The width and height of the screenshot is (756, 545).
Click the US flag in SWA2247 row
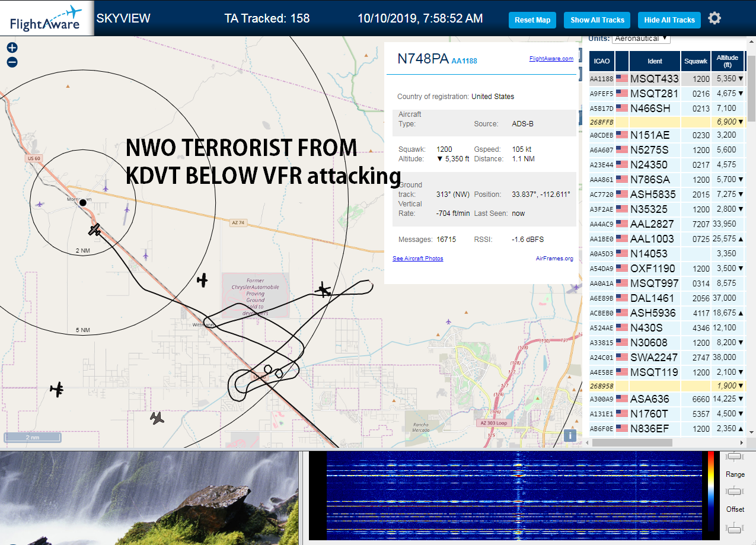tap(622, 358)
